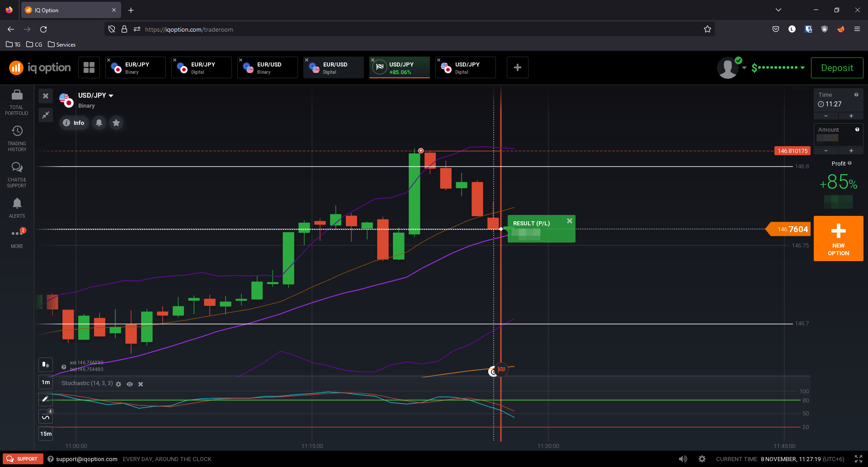Image resolution: width=868 pixels, height=467 pixels.
Task: Open Trading History sidebar
Action: click(17, 138)
